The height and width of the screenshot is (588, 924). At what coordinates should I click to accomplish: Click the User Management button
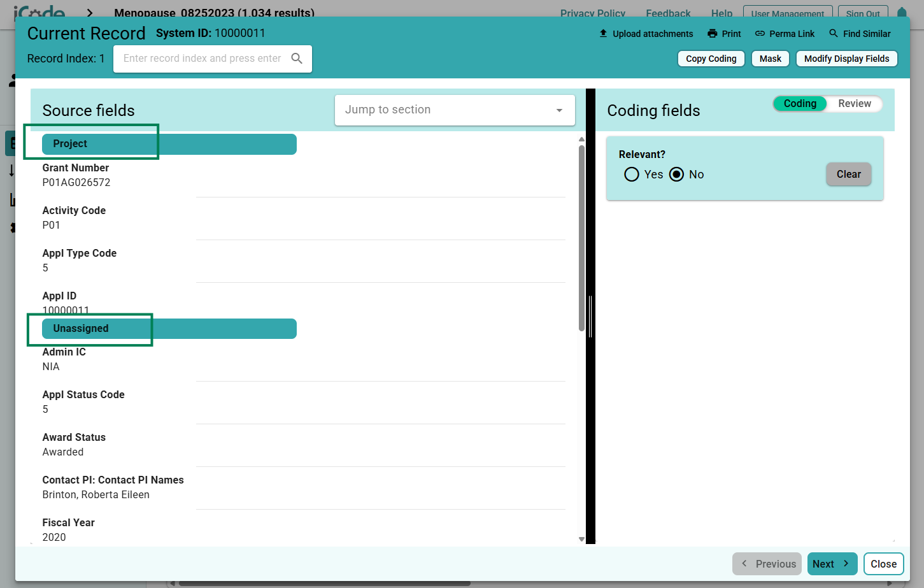[788, 13]
